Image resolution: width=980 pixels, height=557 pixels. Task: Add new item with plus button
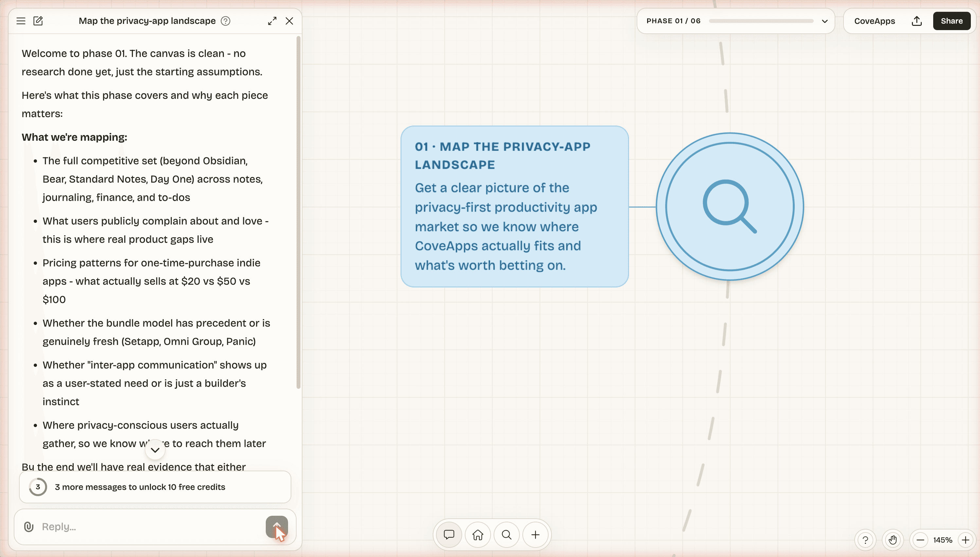pos(535,535)
